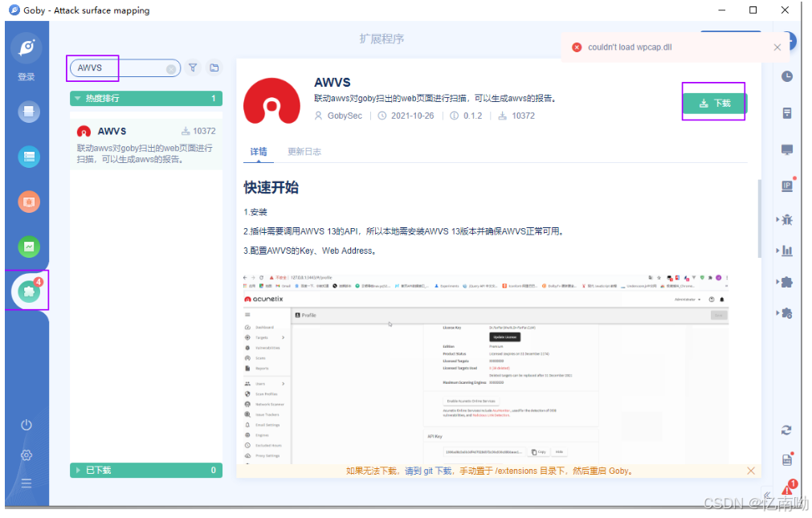
Task: Open the orange vulnerability sidebar icon
Action: [29, 202]
